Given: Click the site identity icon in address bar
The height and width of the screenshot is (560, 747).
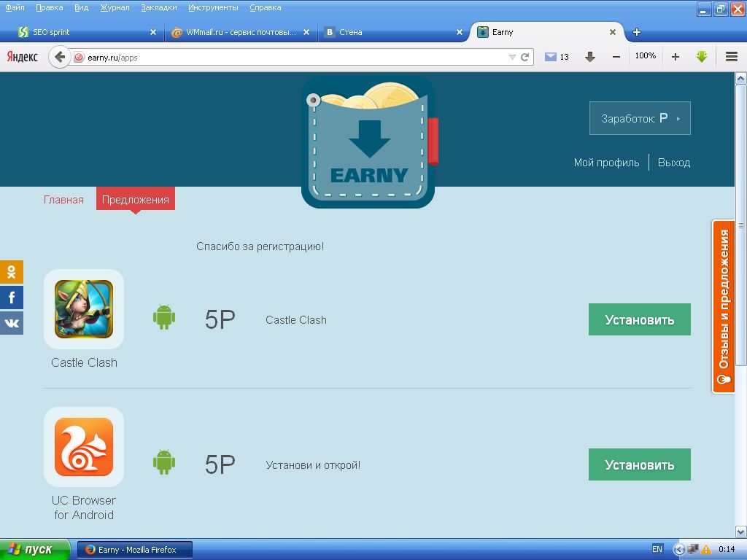Looking at the screenshot, I should (79, 57).
